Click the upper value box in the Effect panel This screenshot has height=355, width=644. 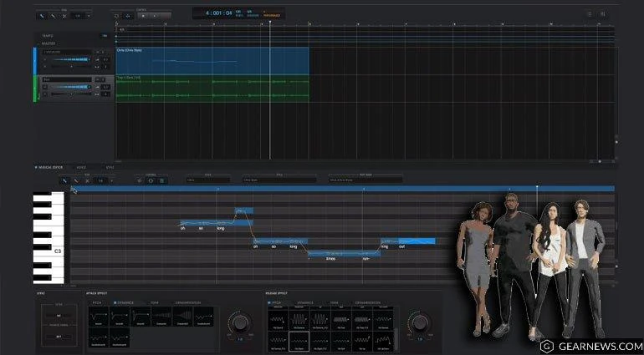coord(59,316)
